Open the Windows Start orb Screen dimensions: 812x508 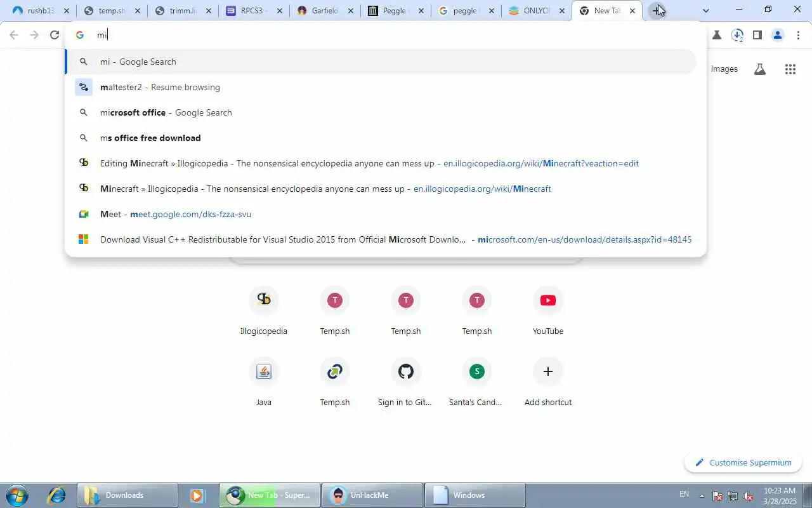tap(16, 495)
